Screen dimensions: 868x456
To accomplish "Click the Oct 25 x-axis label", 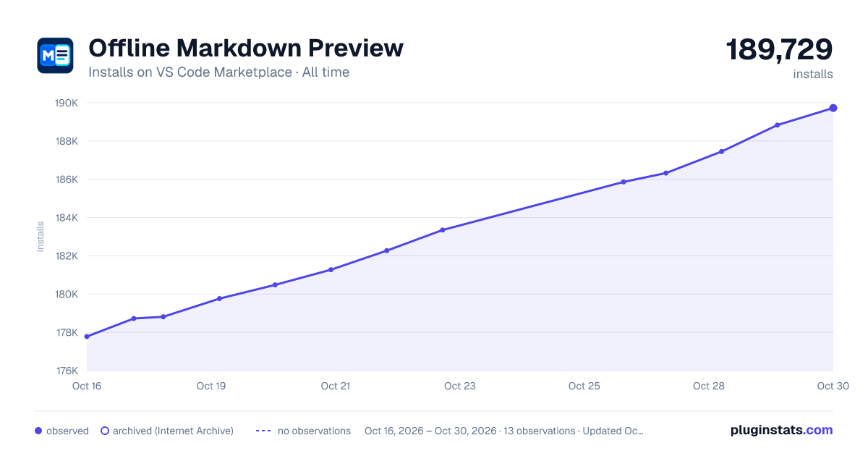I will pos(584,386).
